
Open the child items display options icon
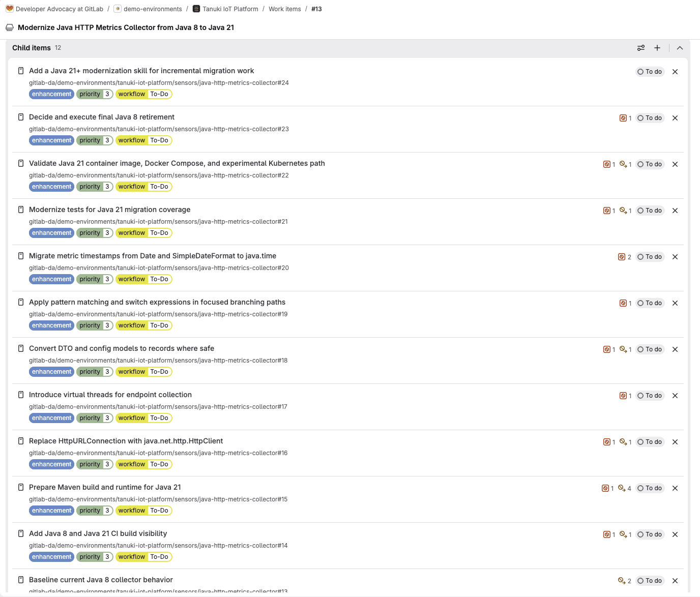coord(641,48)
